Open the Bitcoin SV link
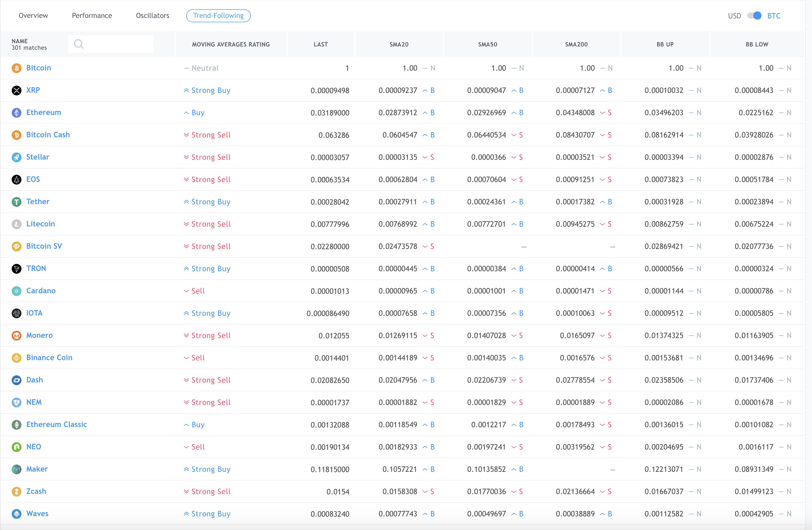 (44, 247)
